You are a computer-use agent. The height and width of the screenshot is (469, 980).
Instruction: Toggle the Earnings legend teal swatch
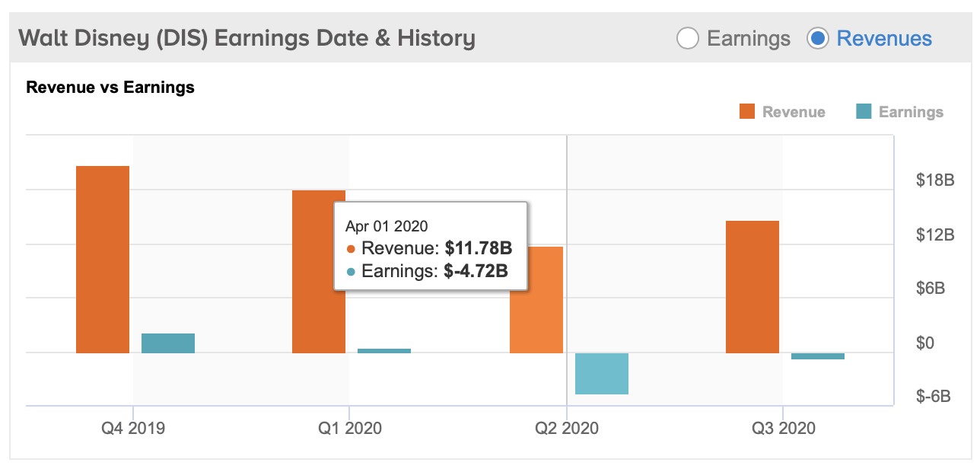(x=863, y=112)
